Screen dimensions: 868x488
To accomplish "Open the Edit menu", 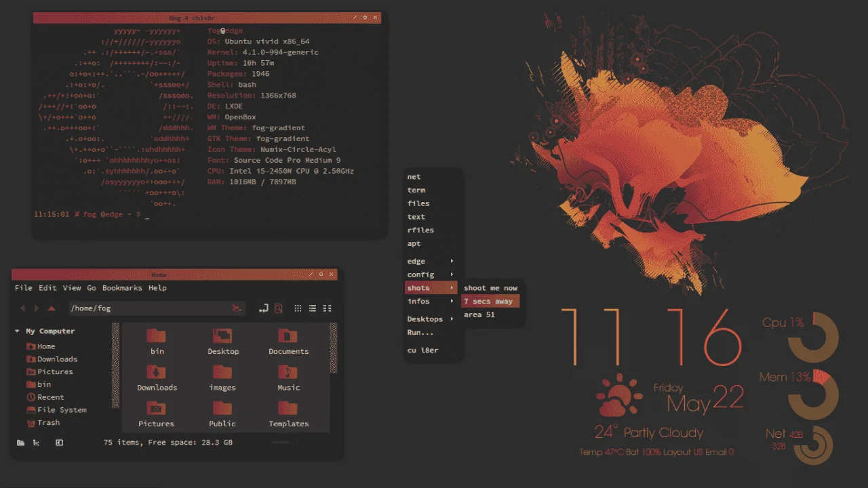I will click(x=47, y=288).
